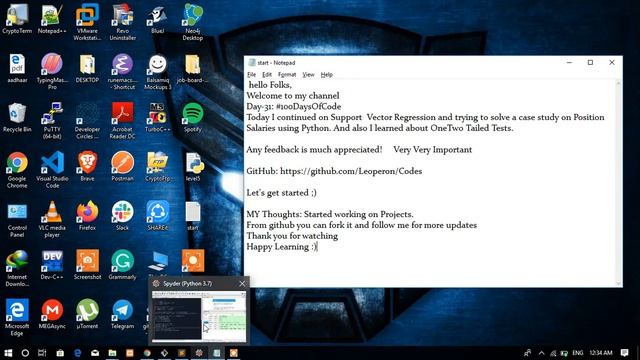Select the Grammarly desktop icon
The image size is (640, 360).
(x=122, y=265)
